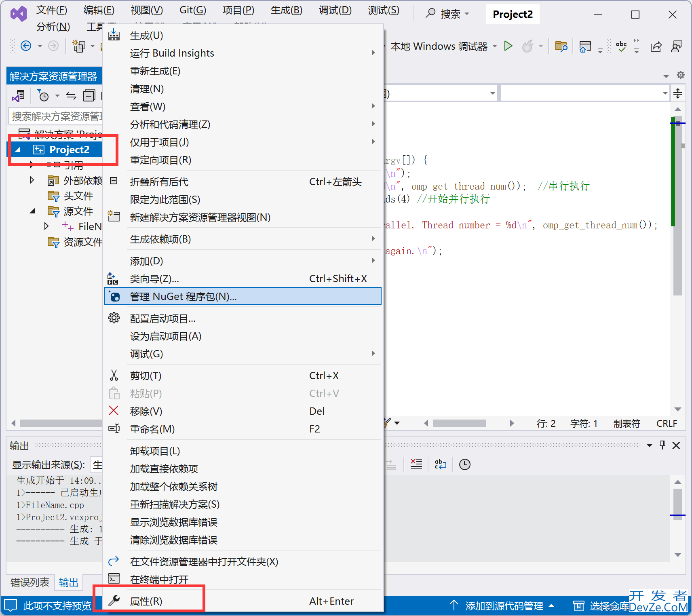Click the wrench icon for 属性(R)
The image size is (692, 616).
click(x=114, y=601)
